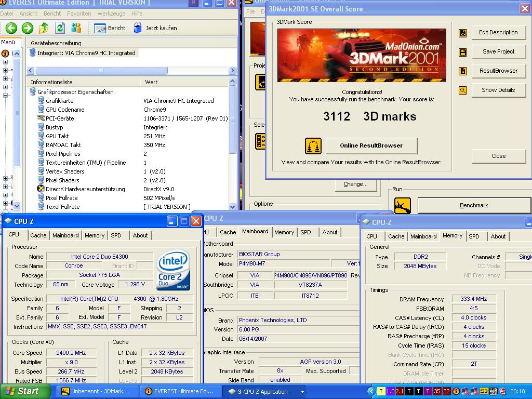Click the Show Details magnifier icon

(x=463, y=90)
